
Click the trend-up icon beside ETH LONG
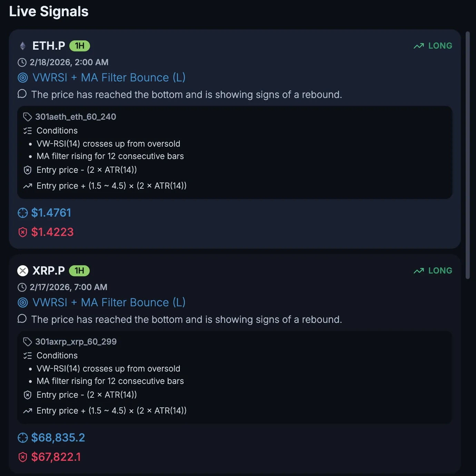coord(419,46)
